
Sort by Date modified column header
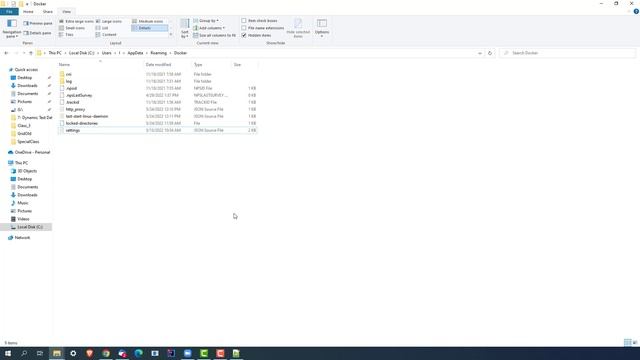(x=168, y=65)
